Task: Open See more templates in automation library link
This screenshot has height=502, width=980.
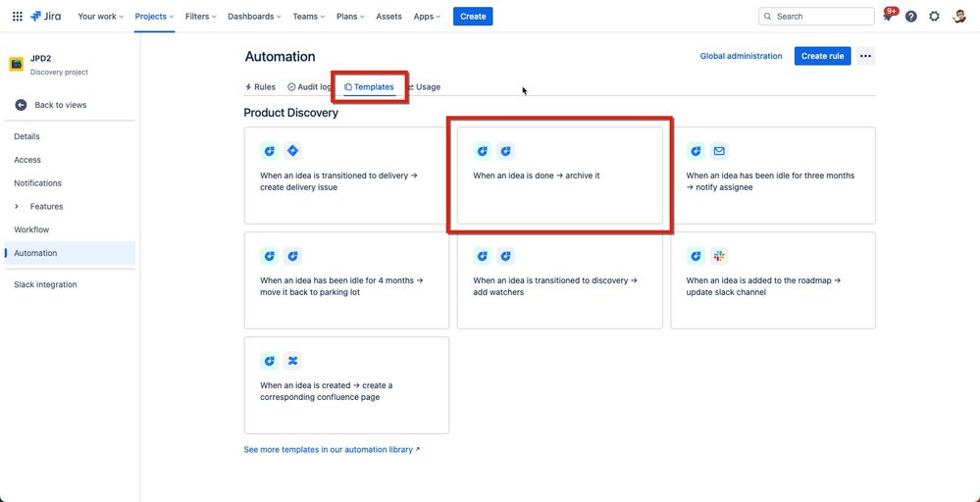Action: [x=332, y=450]
